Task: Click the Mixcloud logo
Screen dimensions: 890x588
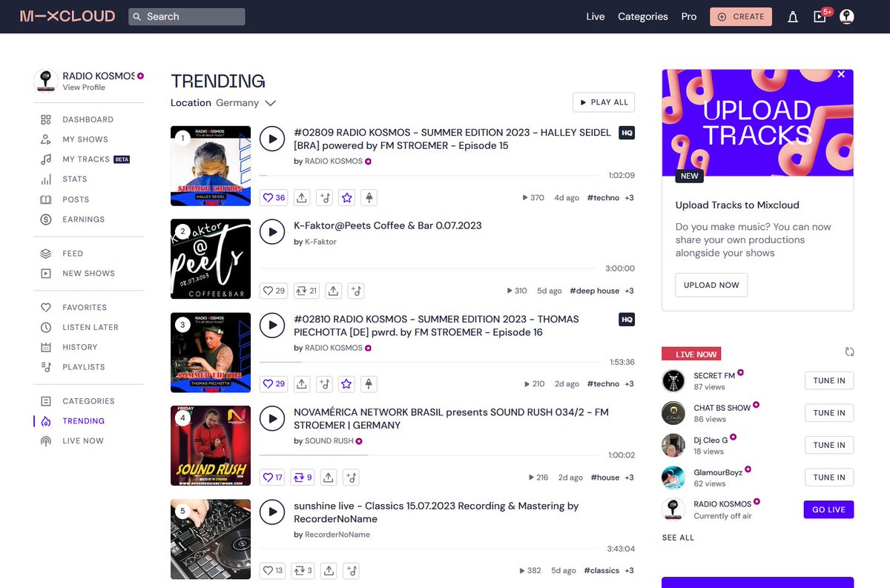Action: pos(67,16)
